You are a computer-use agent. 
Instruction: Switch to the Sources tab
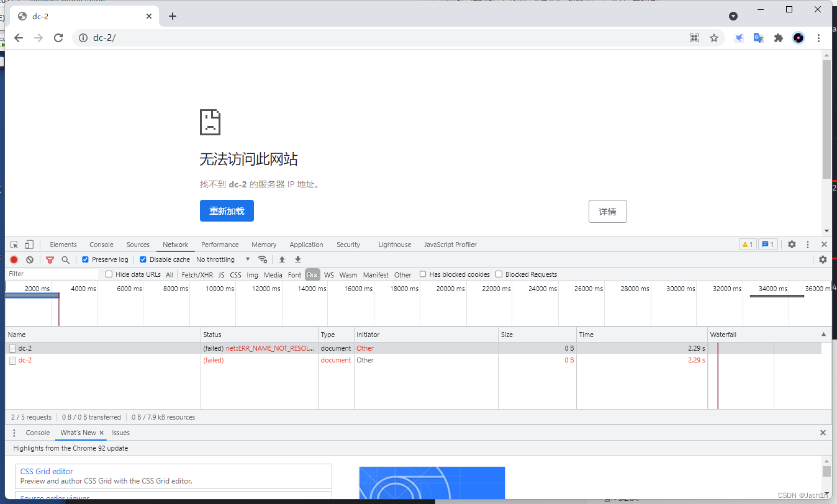[138, 245]
